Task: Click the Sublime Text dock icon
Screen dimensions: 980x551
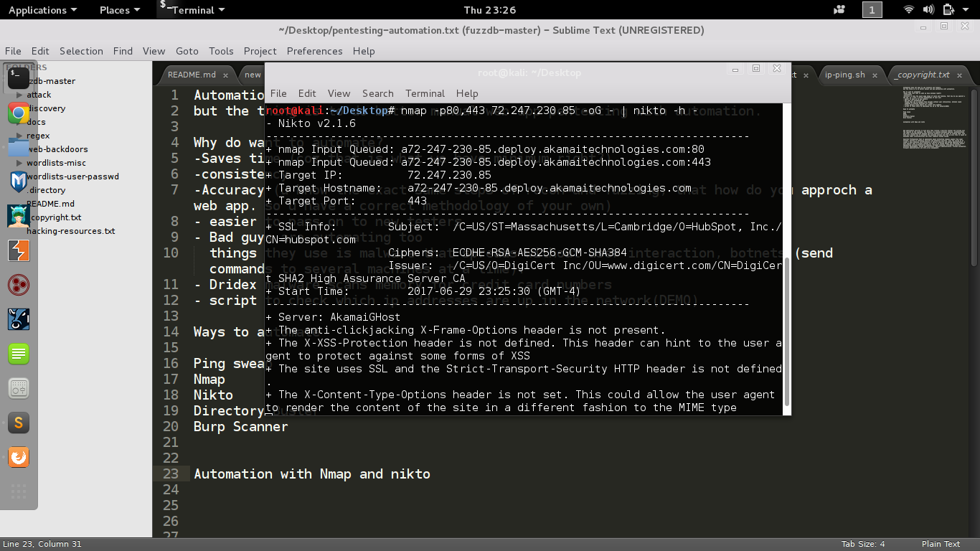Action: (x=19, y=423)
